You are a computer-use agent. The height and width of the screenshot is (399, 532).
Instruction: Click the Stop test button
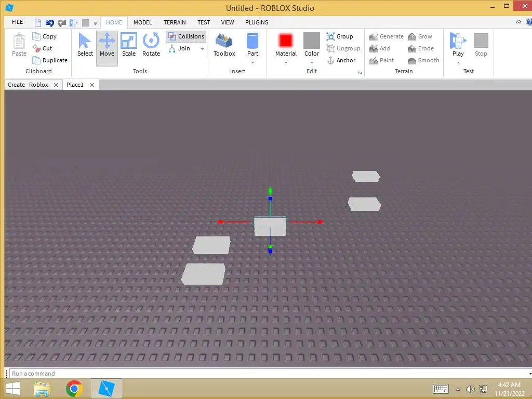pyautogui.click(x=481, y=45)
